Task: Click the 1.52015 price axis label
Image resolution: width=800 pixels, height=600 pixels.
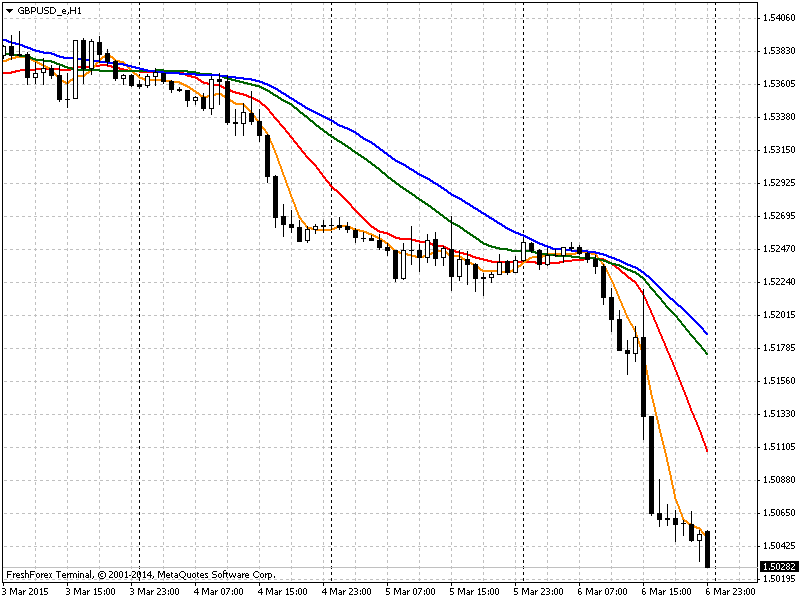Action: 779,315
